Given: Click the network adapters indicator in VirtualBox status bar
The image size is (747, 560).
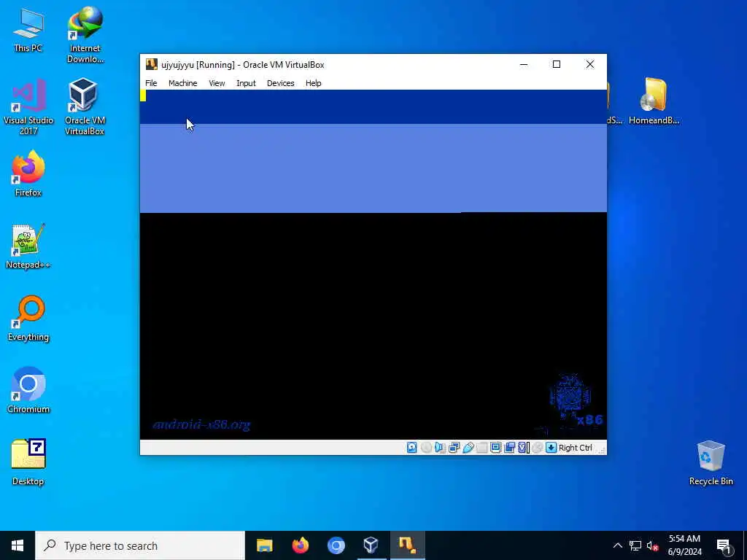Looking at the screenshot, I should [x=454, y=448].
